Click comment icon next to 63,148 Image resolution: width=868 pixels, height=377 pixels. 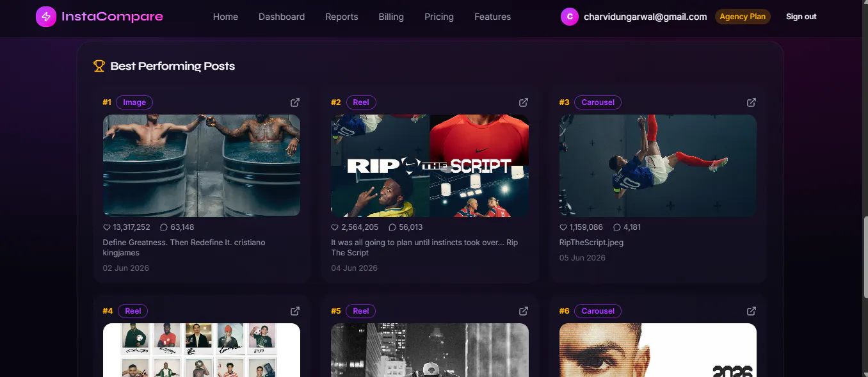(164, 227)
